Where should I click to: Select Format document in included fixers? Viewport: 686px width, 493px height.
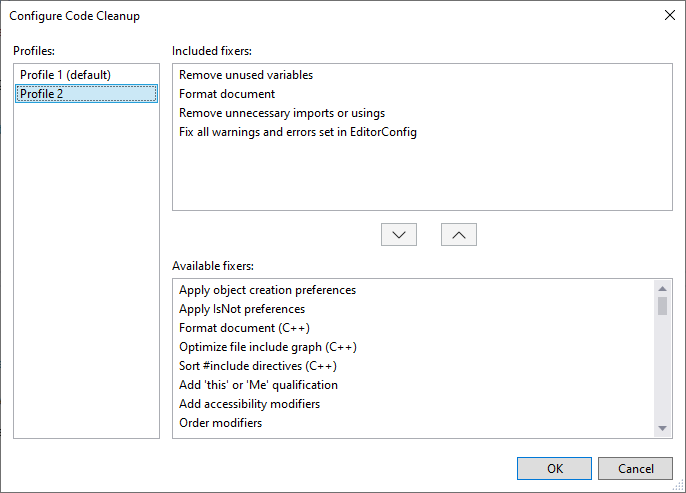click(x=227, y=94)
